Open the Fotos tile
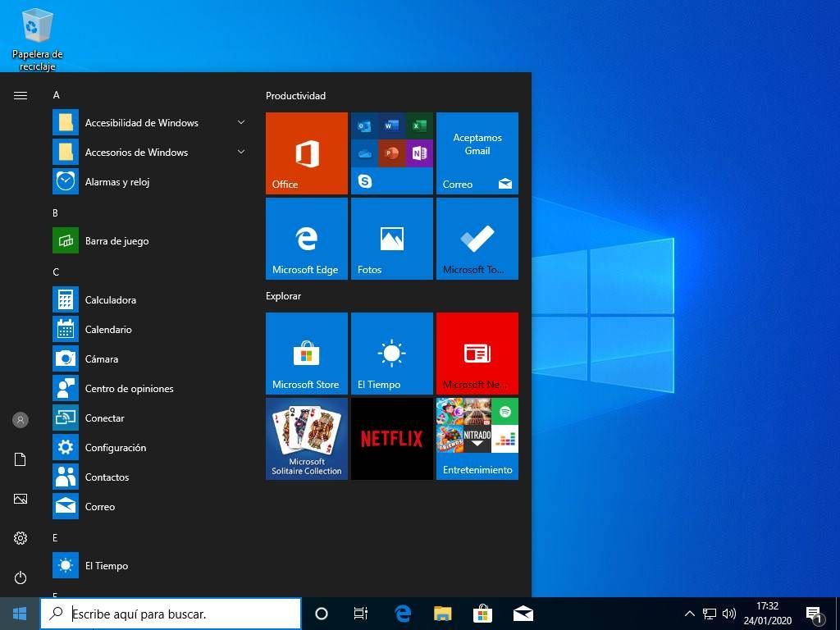The height and width of the screenshot is (630, 840). (x=391, y=239)
